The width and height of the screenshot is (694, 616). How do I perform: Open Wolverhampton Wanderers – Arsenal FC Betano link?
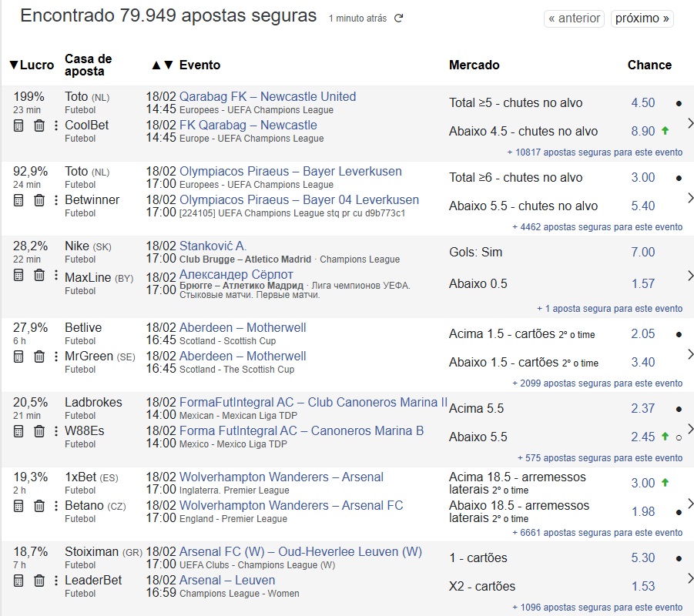[291, 506]
